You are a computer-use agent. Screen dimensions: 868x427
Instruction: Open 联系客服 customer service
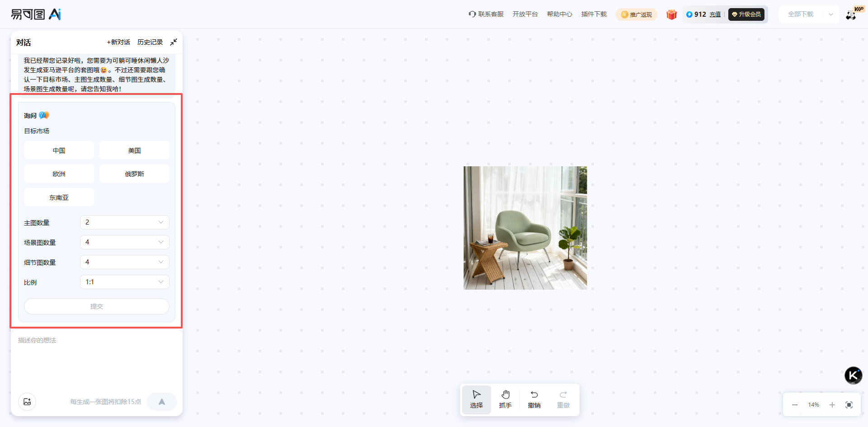point(486,14)
